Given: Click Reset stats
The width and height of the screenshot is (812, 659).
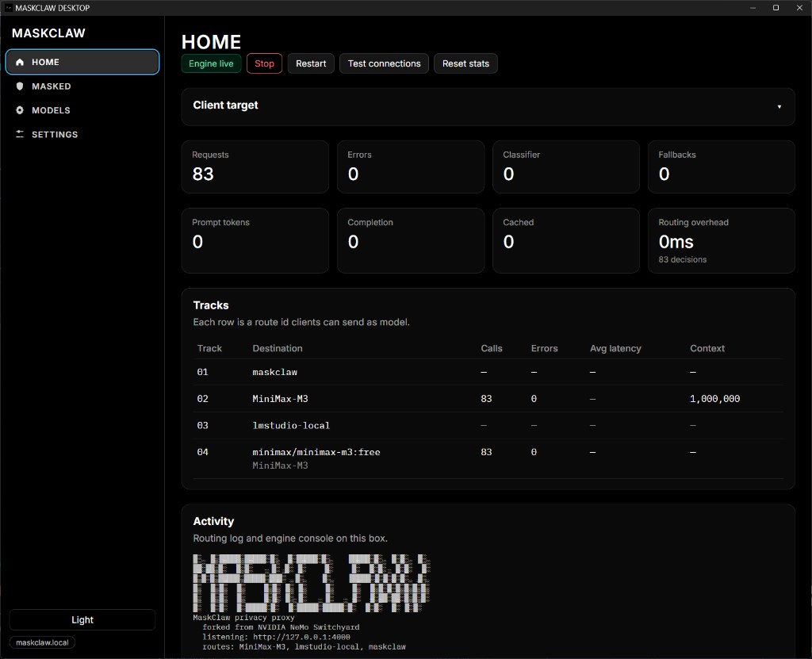Looking at the screenshot, I should tap(465, 63).
